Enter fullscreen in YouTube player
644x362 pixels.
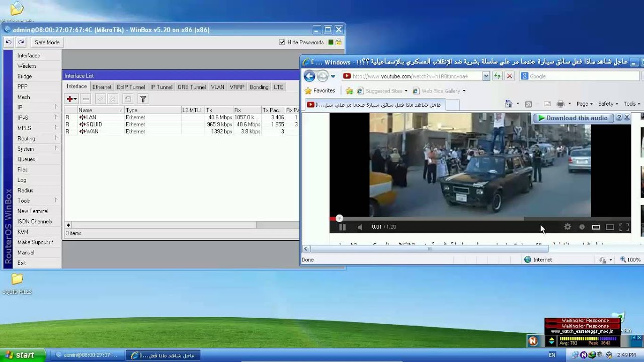(624, 227)
